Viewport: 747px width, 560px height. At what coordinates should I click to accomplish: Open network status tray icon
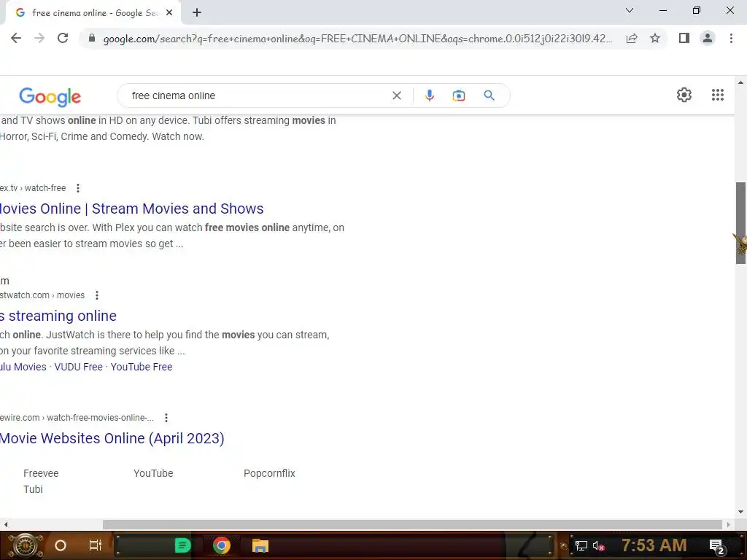tap(581, 545)
